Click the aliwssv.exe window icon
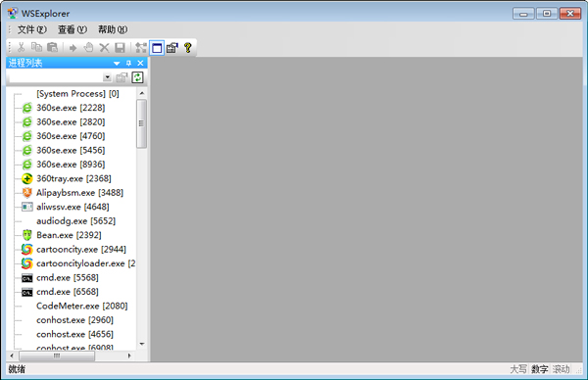Image resolution: width=588 pixels, height=380 pixels. coord(27,207)
